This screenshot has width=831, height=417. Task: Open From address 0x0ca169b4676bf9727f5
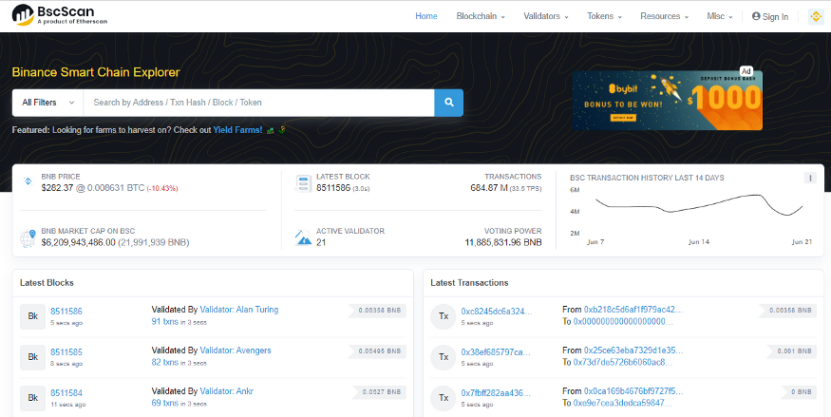coord(633,391)
